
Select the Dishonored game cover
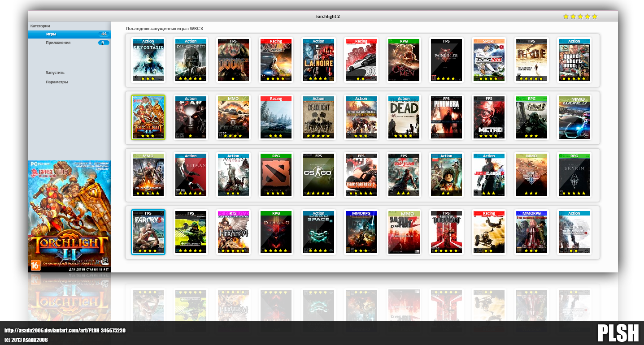[191, 60]
